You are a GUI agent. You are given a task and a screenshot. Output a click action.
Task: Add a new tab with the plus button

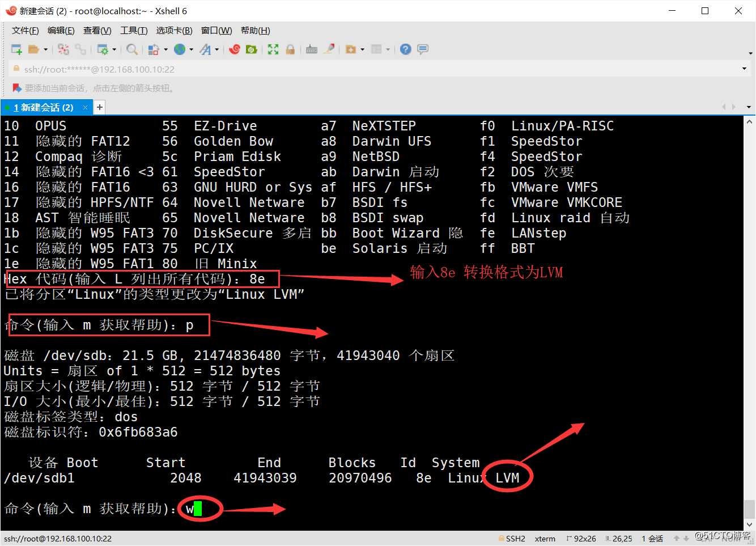click(99, 107)
